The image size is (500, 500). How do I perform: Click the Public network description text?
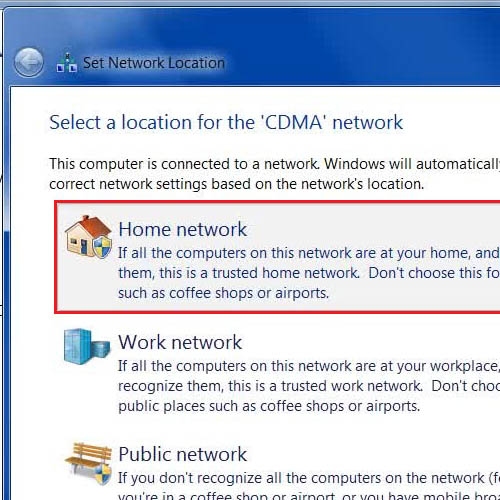click(x=309, y=485)
